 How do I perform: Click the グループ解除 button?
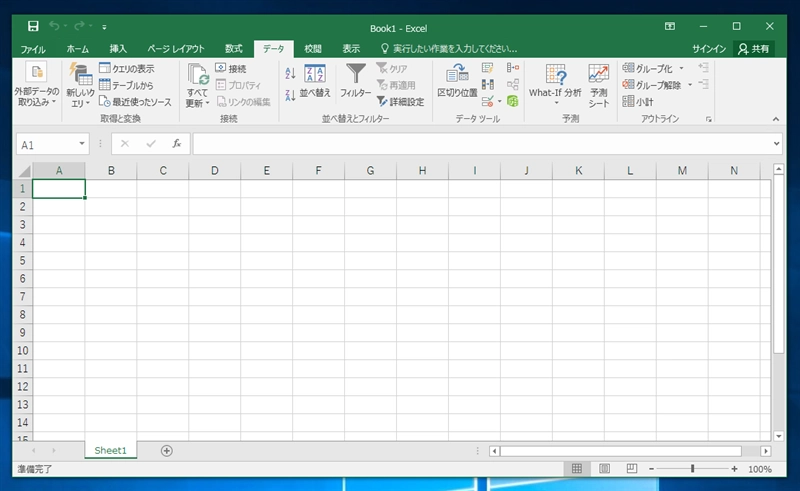coord(652,85)
